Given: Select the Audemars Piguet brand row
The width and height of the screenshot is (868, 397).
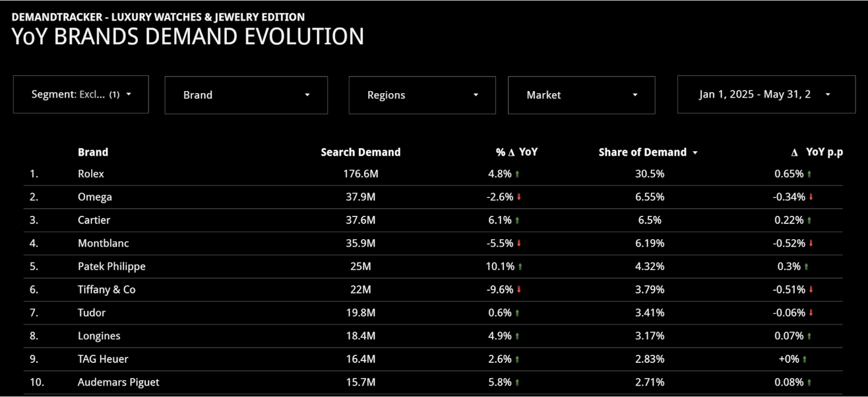Looking at the screenshot, I should point(433,382).
